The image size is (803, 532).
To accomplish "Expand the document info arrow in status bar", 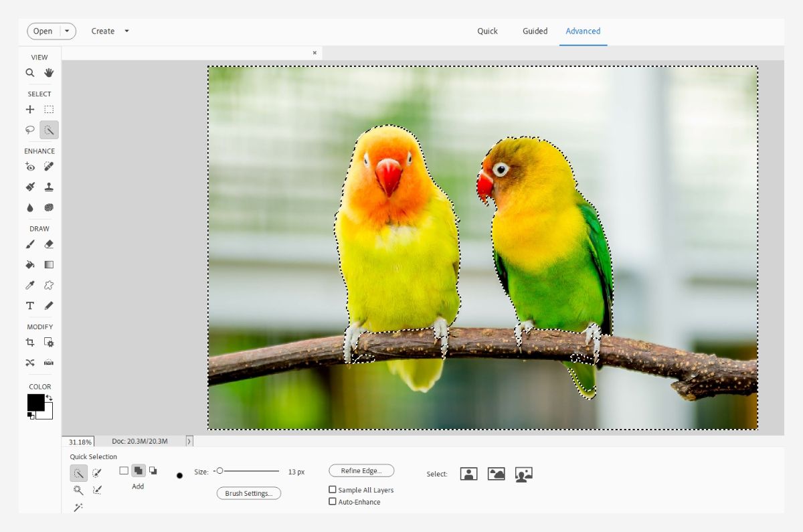I will [x=189, y=441].
